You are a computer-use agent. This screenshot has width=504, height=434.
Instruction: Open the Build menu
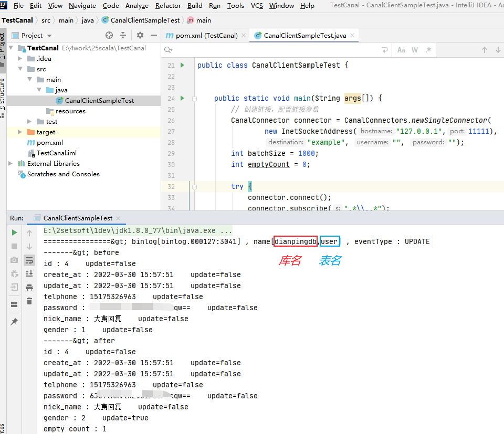(195, 6)
